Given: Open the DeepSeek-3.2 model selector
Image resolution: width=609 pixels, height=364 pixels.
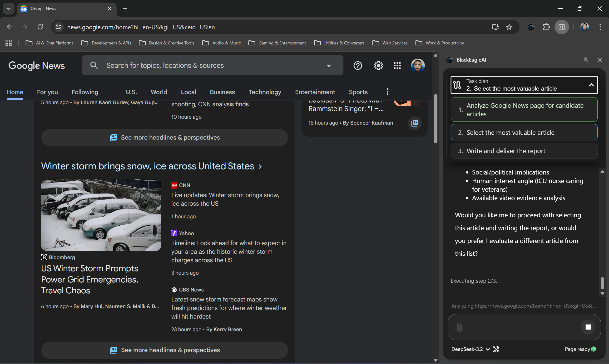Looking at the screenshot, I should (469, 349).
